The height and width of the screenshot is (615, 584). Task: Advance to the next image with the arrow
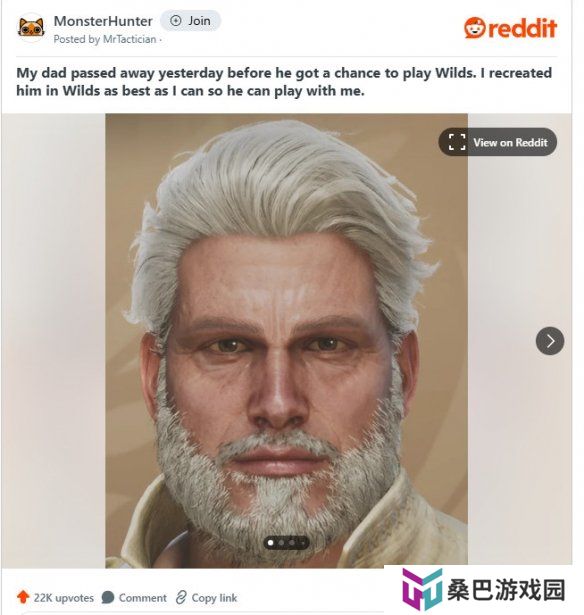pos(550,341)
